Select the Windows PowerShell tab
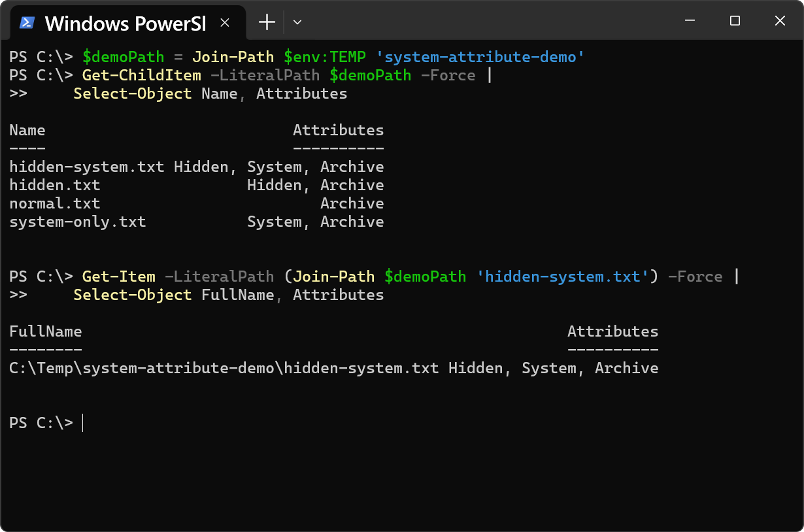 click(x=128, y=24)
